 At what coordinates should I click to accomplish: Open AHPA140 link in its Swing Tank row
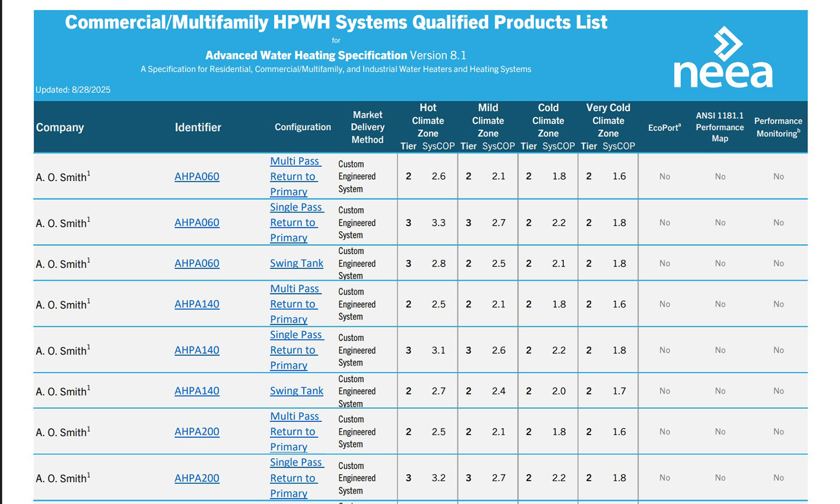click(x=197, y=391)
